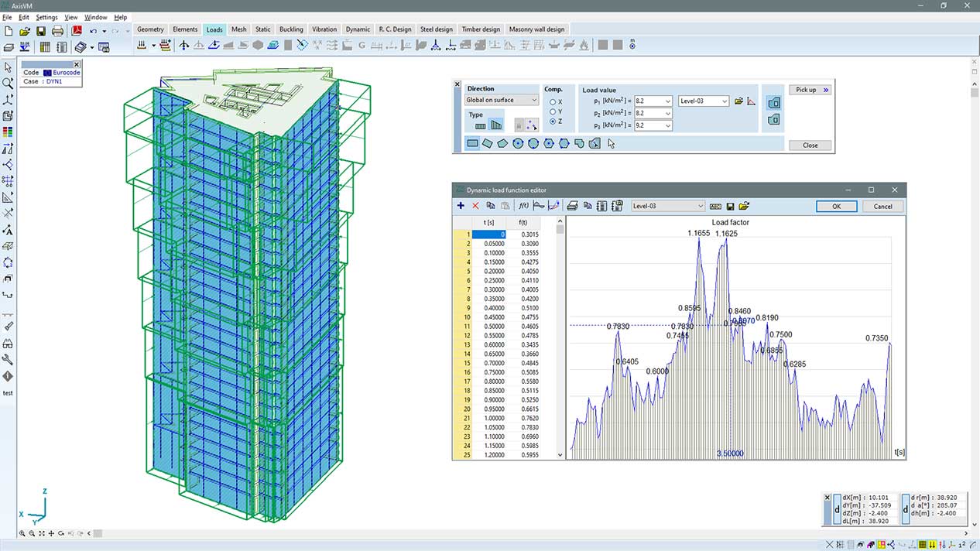Open the Settings menu
980x551 pixels.
(46, 17)
